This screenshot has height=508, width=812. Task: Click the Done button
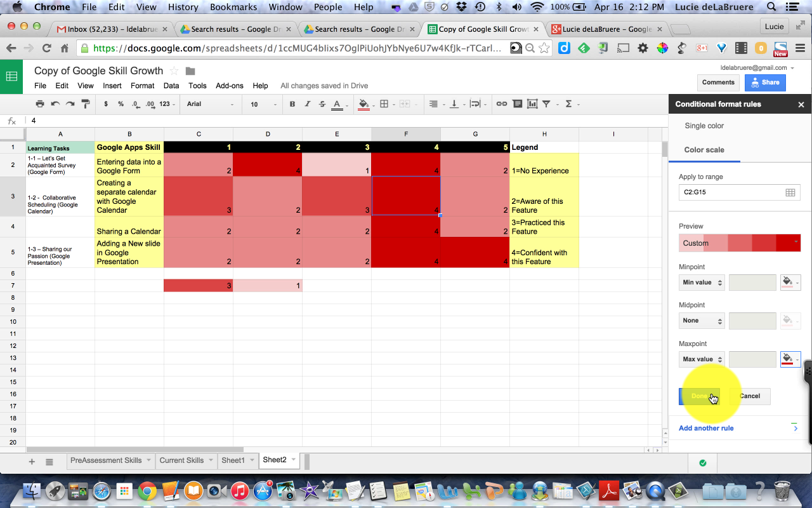[698, 396]
